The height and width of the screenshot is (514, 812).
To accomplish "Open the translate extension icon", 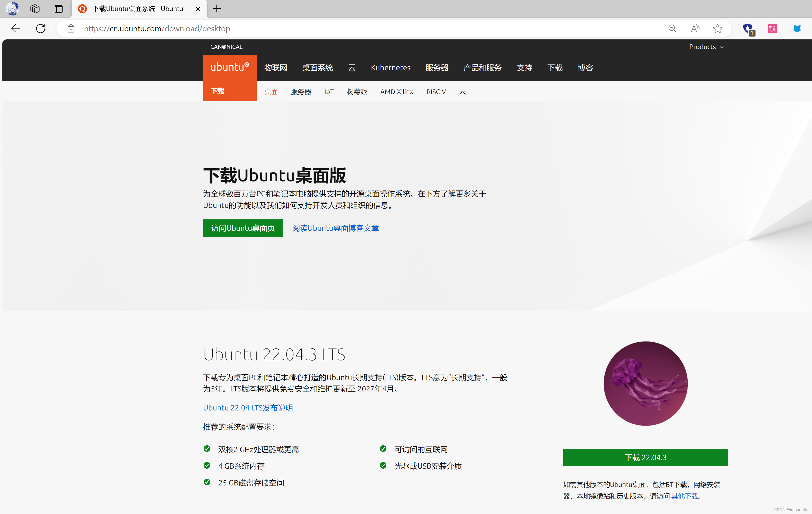I will point(772,28).
